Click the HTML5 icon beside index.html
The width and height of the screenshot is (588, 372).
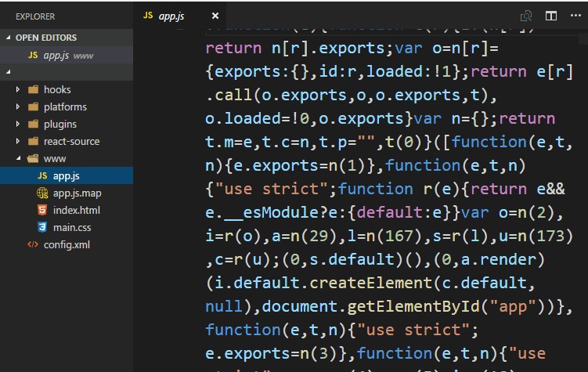coord(42,210)
